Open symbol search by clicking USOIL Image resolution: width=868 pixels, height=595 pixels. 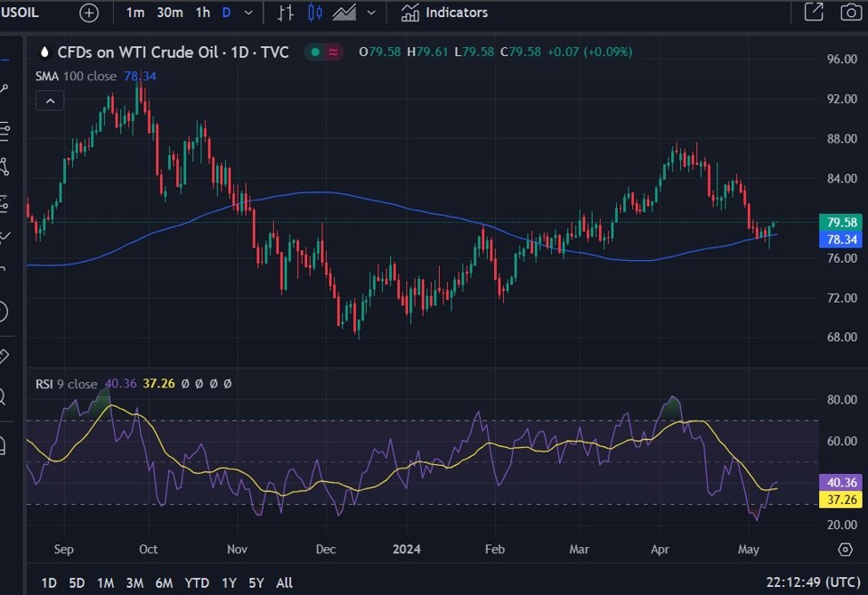[20, 12]
